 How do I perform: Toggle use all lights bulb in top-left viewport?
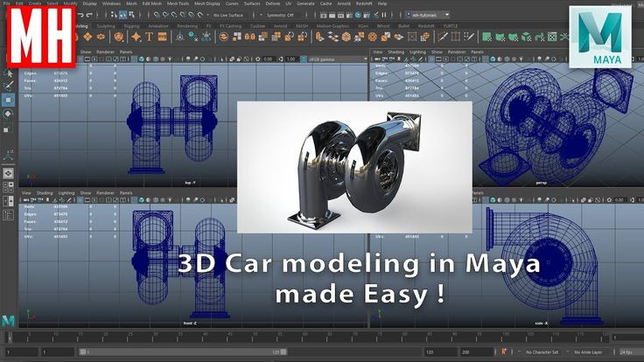[x=170, y=59]
